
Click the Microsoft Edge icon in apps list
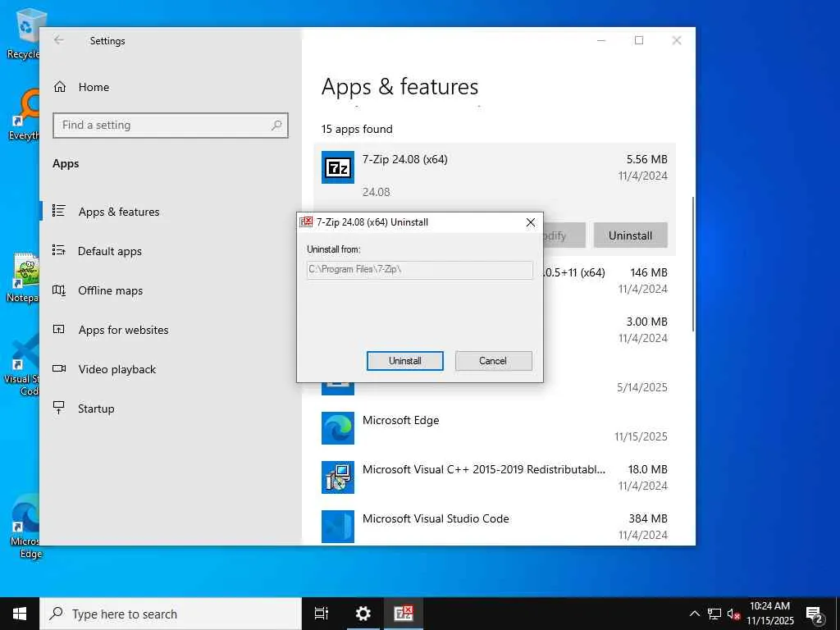pyautogui.click(x=337, y=428)
